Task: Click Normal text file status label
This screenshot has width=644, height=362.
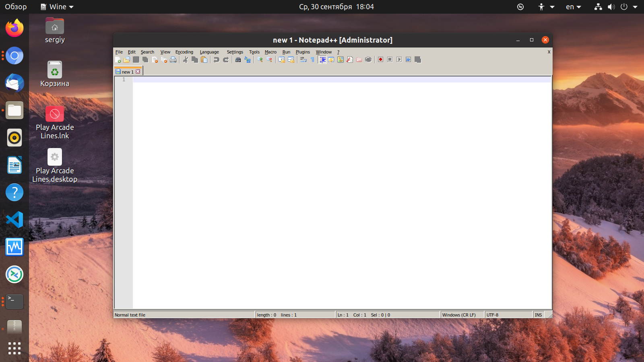Action: tap(130, 315)
